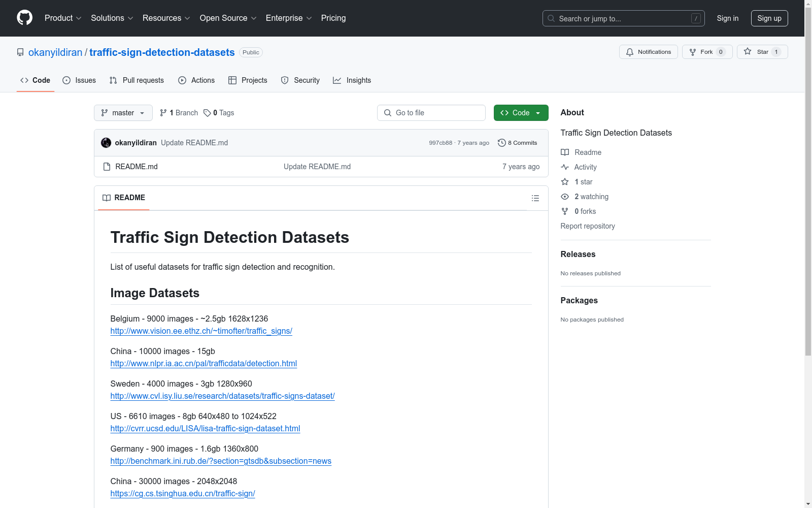Image resolution: width=812 pixels, height=508 pixels.
Task: Open README outline with the list icon
Action: (535, 198)
